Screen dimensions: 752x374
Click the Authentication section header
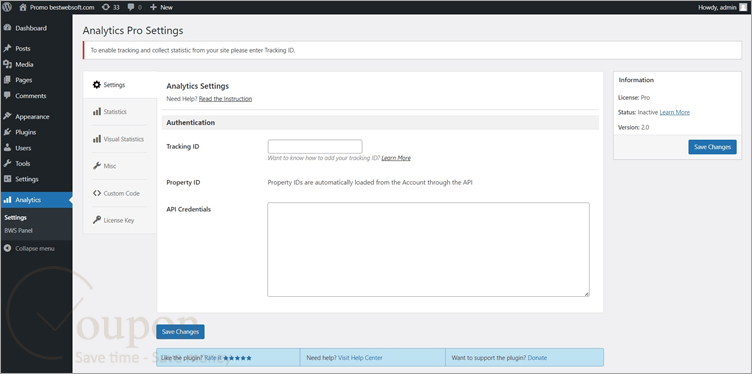380,123
